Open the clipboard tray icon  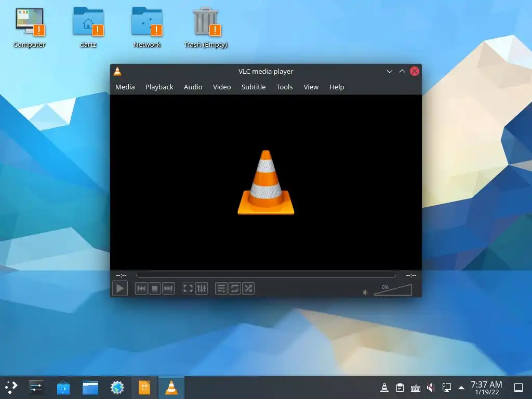(400, 388)
